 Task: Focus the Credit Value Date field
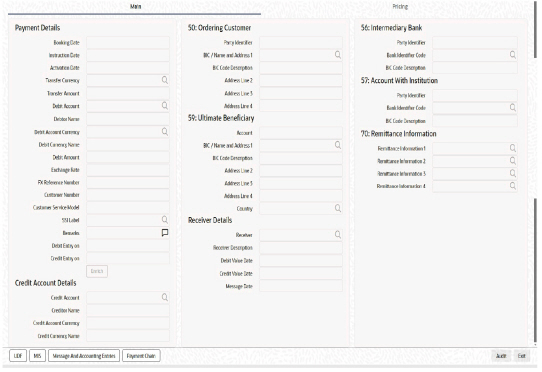click(x=301, y=273)
